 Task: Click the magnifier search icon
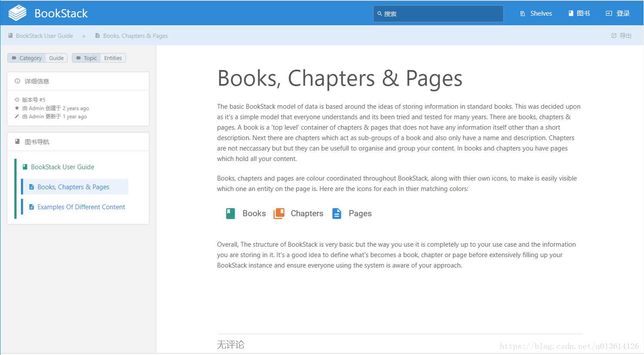click(380, 14)
